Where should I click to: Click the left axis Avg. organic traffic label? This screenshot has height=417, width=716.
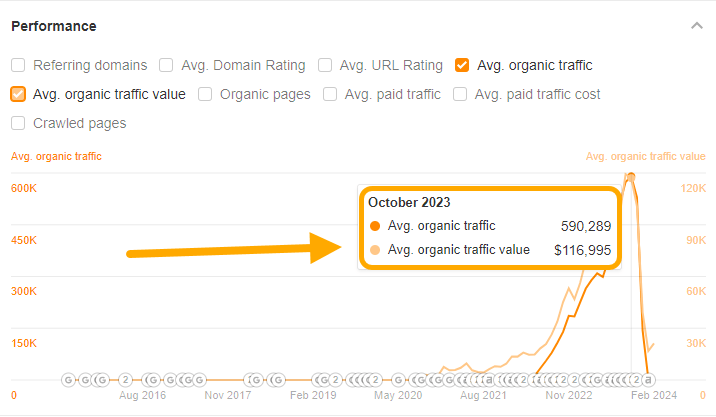coord(56,156)
